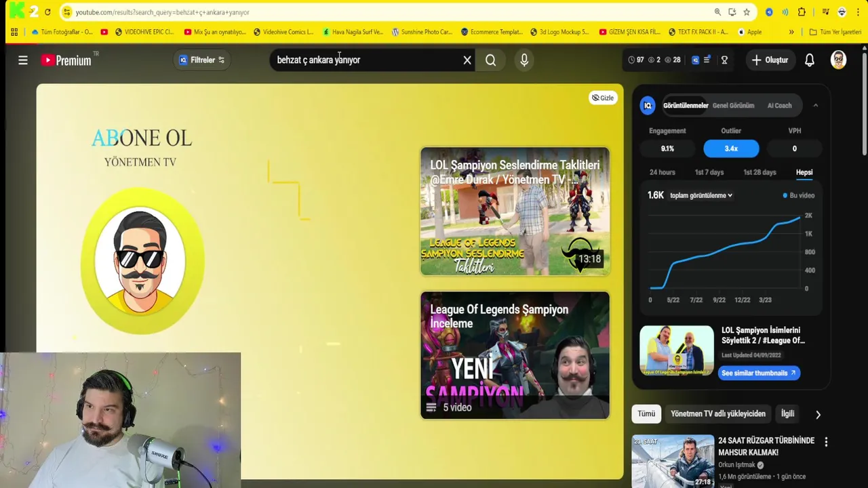Reload the page in Chrome
The width and height of the screenshot is (868, 488).
coord(47,12)
